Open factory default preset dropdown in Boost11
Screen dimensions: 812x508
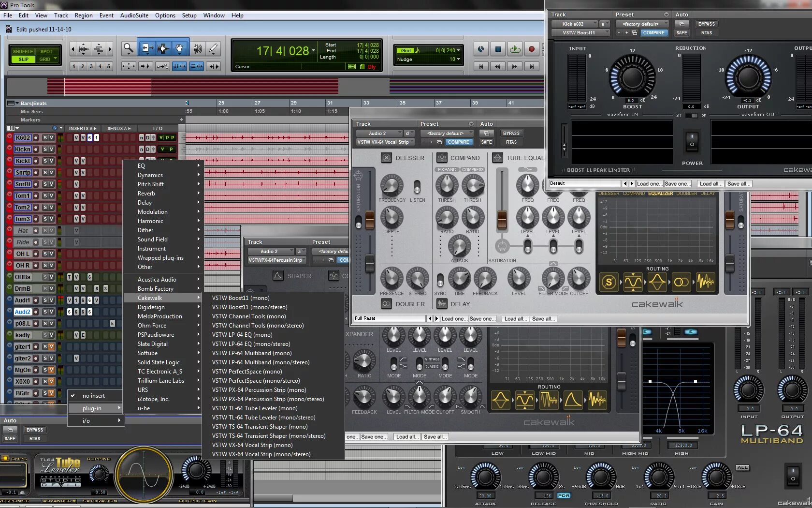coord(642,24)
